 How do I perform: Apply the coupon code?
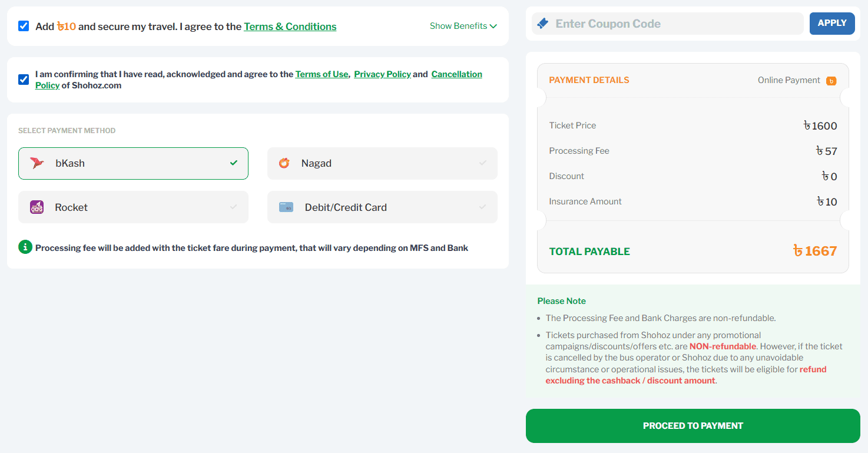point(832,24)
